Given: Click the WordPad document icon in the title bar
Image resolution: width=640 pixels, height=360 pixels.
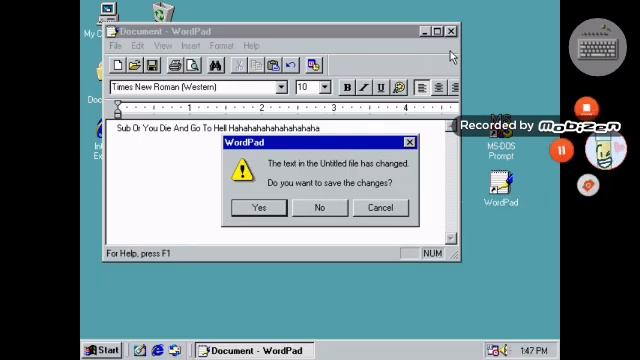Looking at the screenshot, I should tap(112, 31).
